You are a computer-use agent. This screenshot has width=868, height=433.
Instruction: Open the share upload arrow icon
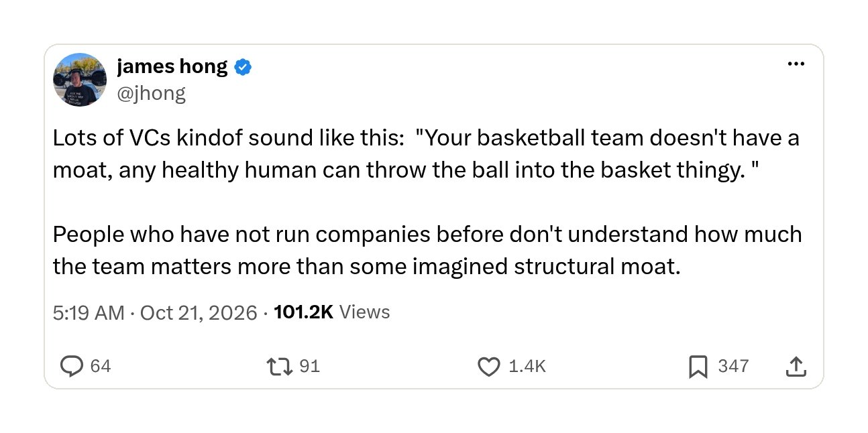pos(795,366)
